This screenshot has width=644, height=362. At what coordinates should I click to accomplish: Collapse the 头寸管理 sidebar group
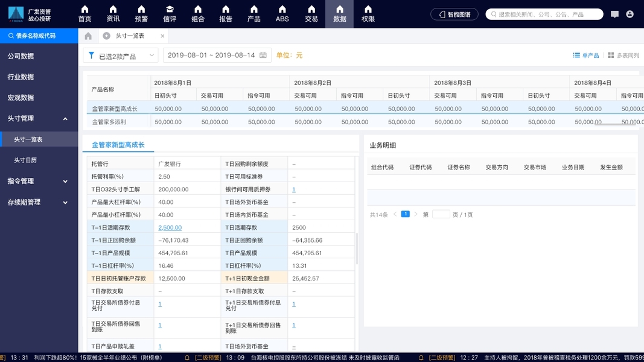pos(39,119)
